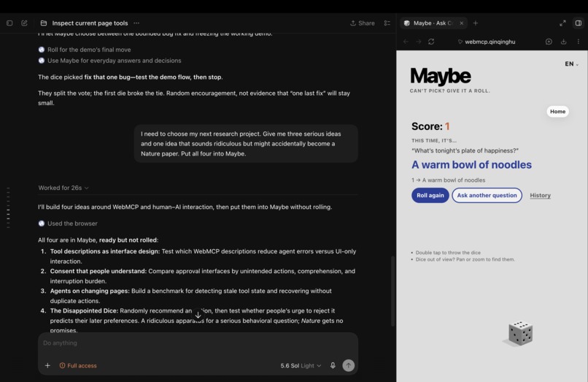The width and height of the screenshot is (588, 382).
Task: Close the Maybe browser tab
Action: (x=462, y=23)
